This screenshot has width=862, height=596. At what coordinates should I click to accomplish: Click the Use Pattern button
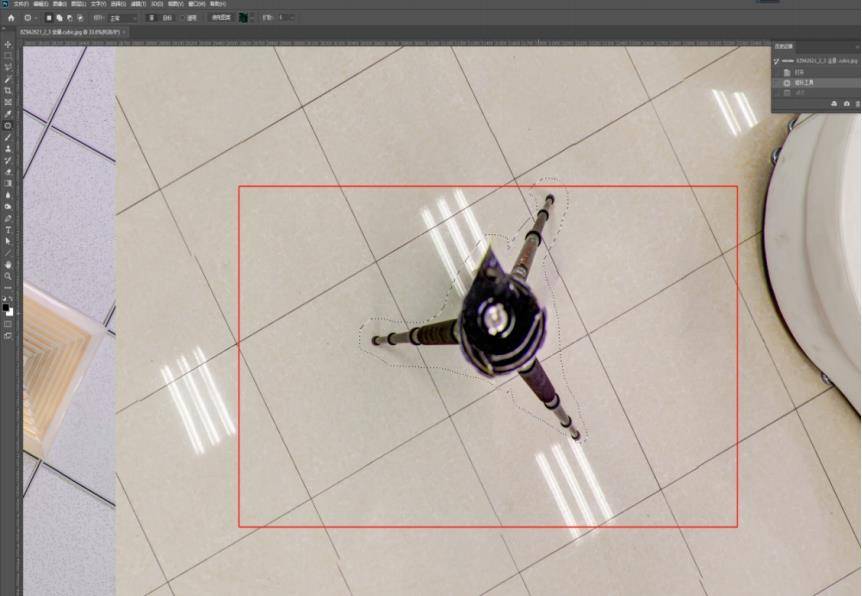coord(219,18)
